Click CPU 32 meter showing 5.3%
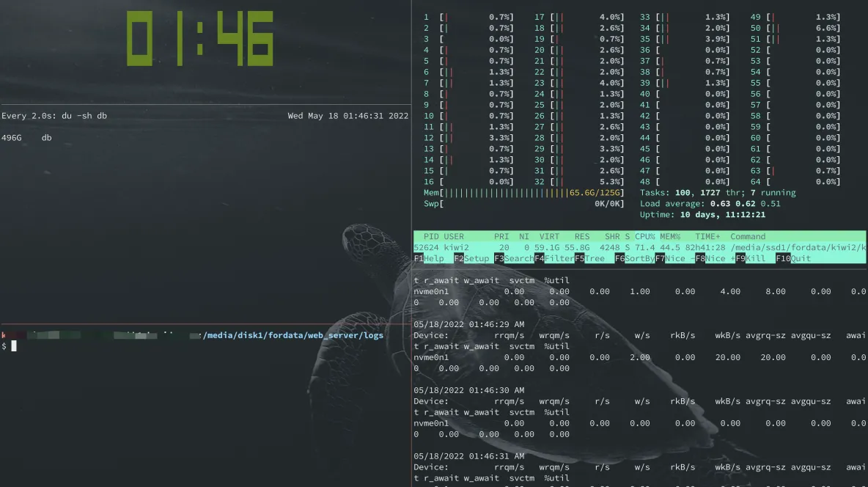 click(x=579, y=182)
